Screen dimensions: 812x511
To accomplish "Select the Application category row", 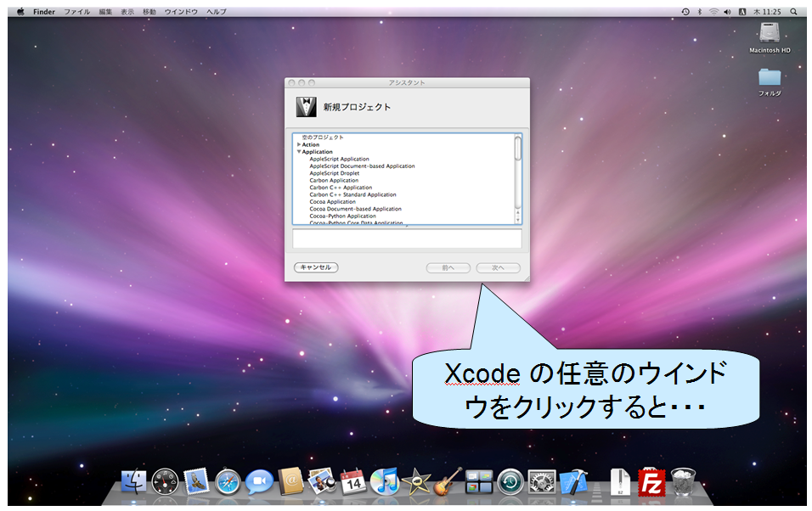I will [404, 152].
